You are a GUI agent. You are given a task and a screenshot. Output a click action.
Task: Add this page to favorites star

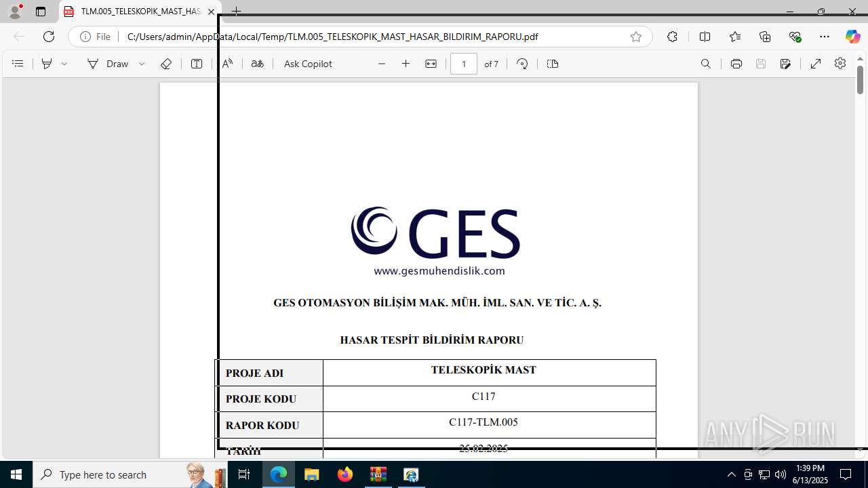pos(636,37)
